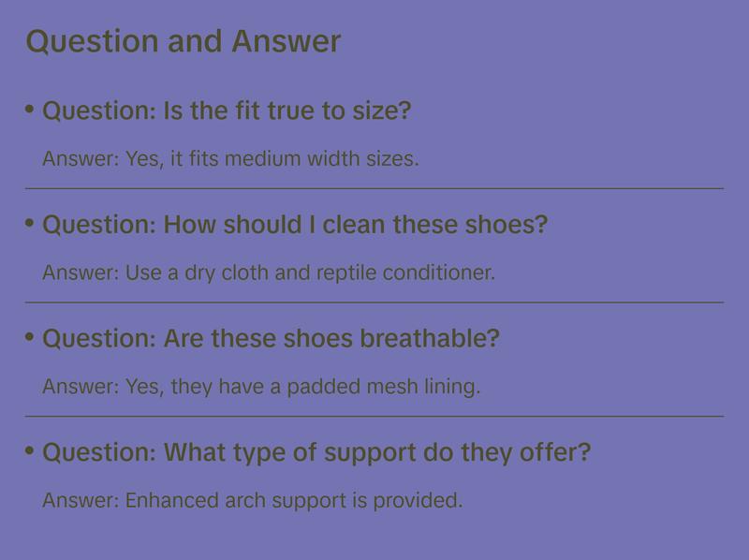Screen dimensions: 749x560
Task: Expand the type of support question
Action: click(316, 452)
